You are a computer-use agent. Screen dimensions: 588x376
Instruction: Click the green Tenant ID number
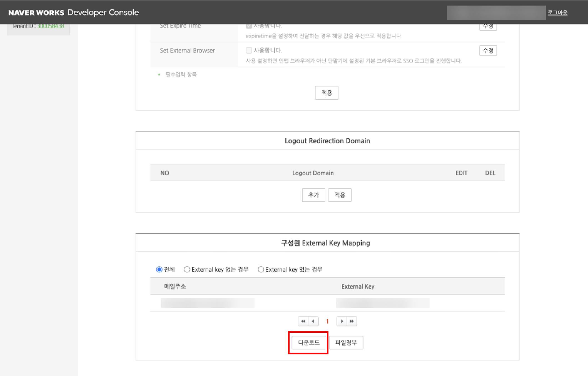[x=51, y=26]
